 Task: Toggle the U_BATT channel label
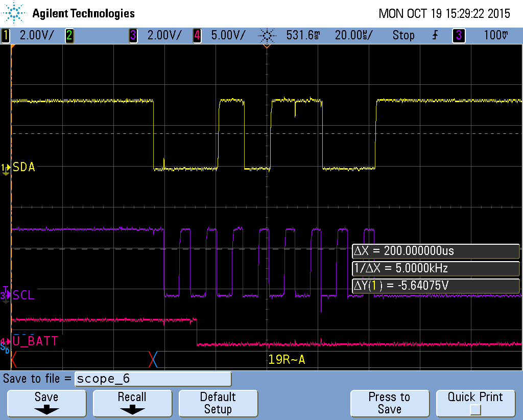[x=35, y=341]
